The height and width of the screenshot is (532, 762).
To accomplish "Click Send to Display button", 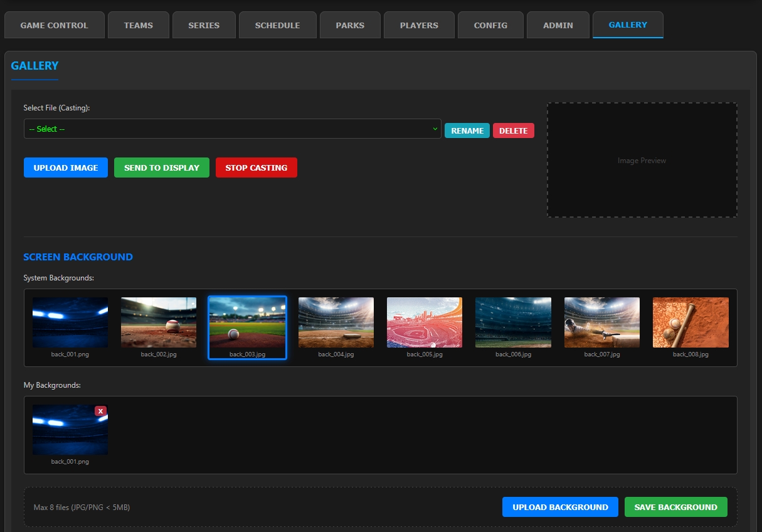I will click(x=162, y=168).
